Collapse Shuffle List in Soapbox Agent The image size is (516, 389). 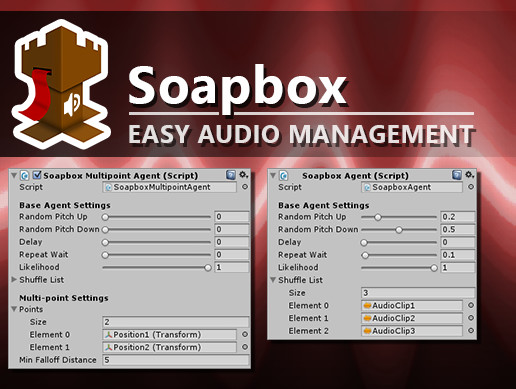point(273,280)
